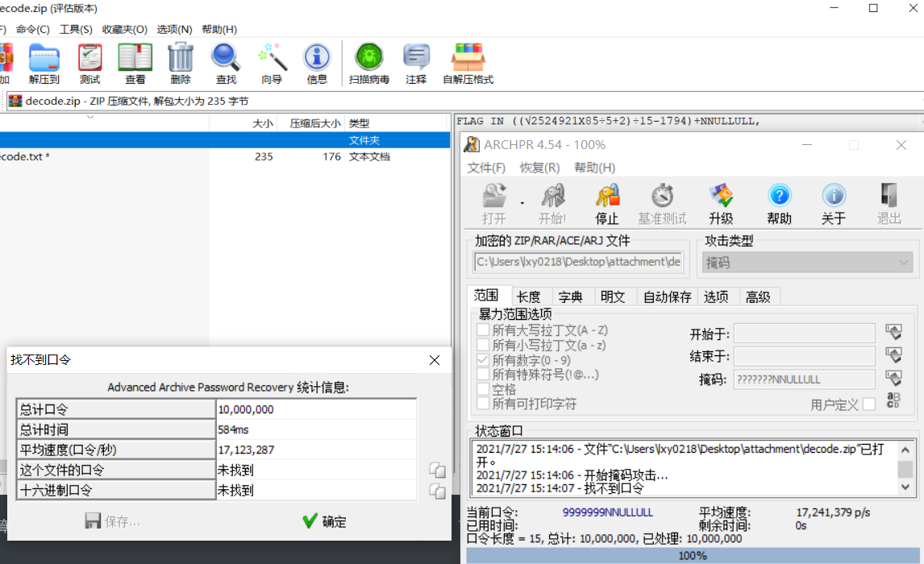Switch to the Dictionary (字典) tab
This screenshot has height=564, width=924.
[570, 297]
